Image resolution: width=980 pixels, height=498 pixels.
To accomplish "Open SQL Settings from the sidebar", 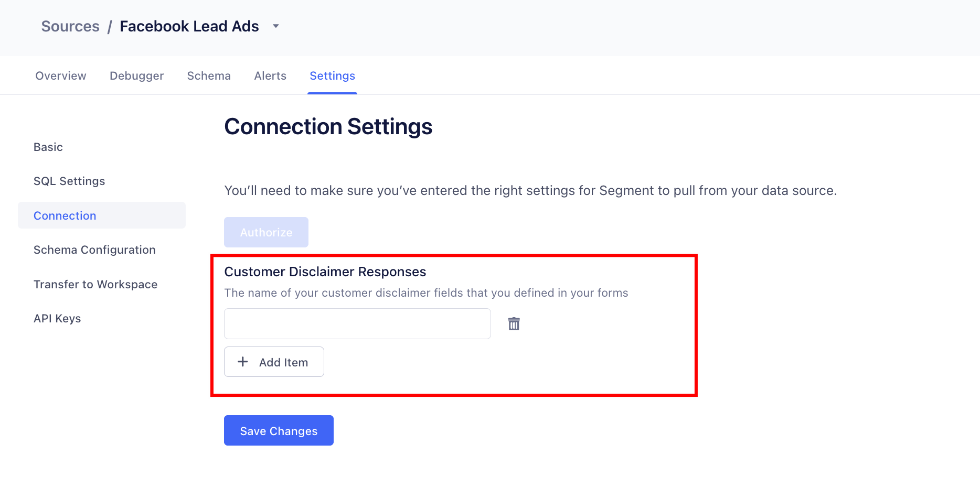I will pyautogui.click(x=69, y=181).
